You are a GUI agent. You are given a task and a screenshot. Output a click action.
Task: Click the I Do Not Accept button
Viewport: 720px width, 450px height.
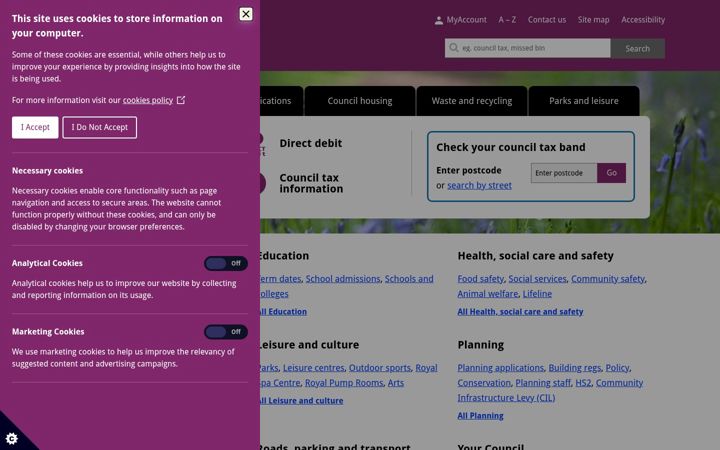pos(100,127)
